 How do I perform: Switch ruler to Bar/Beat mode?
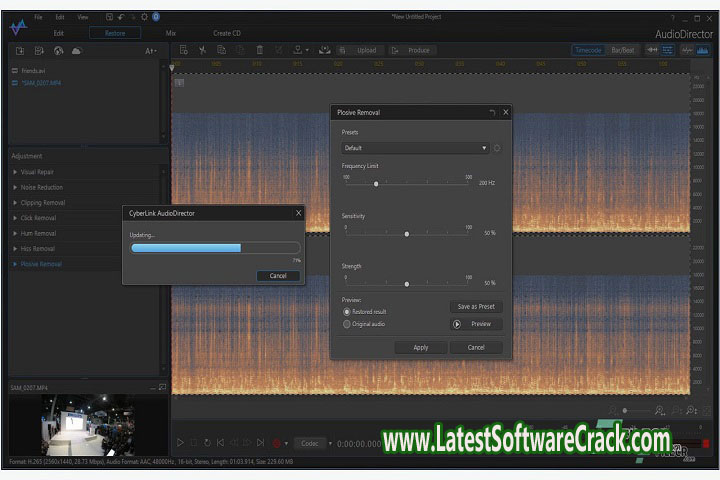coord(623,50)
